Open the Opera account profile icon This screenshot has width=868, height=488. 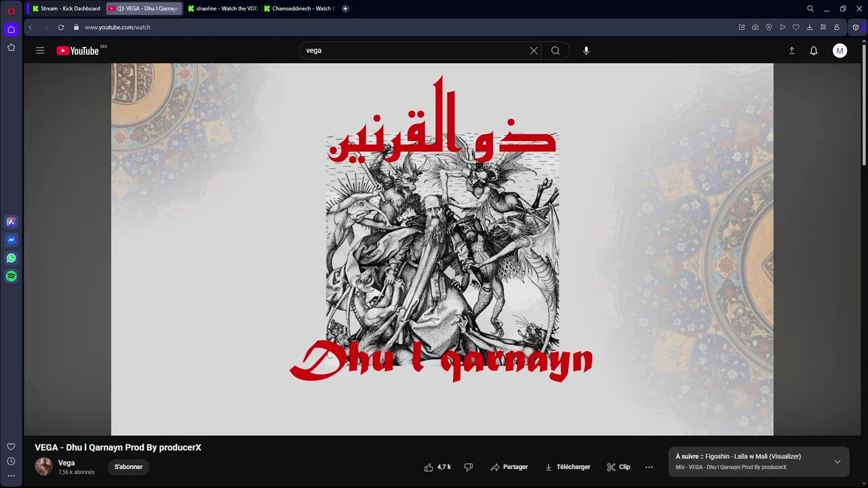tap(837, 27)
